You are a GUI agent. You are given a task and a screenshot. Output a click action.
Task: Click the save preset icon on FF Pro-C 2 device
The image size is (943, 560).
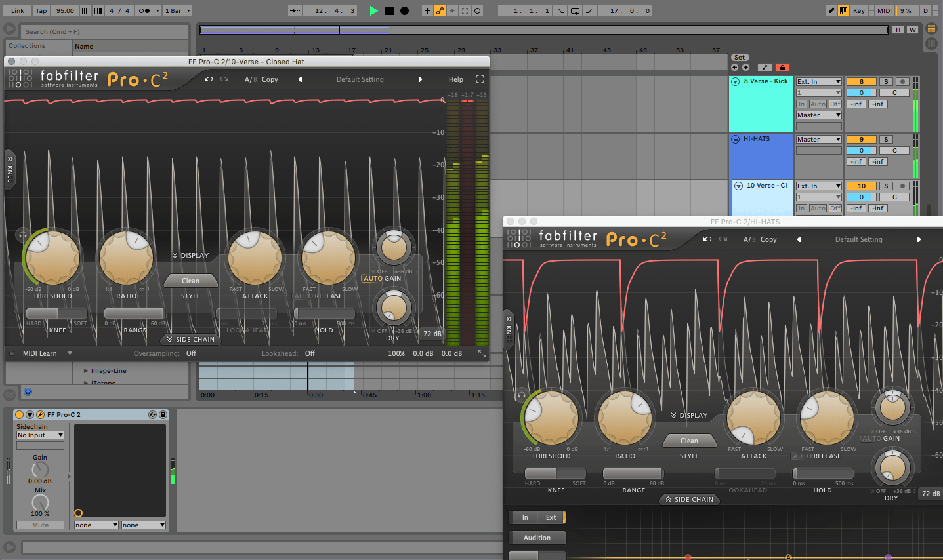[161, 414]
